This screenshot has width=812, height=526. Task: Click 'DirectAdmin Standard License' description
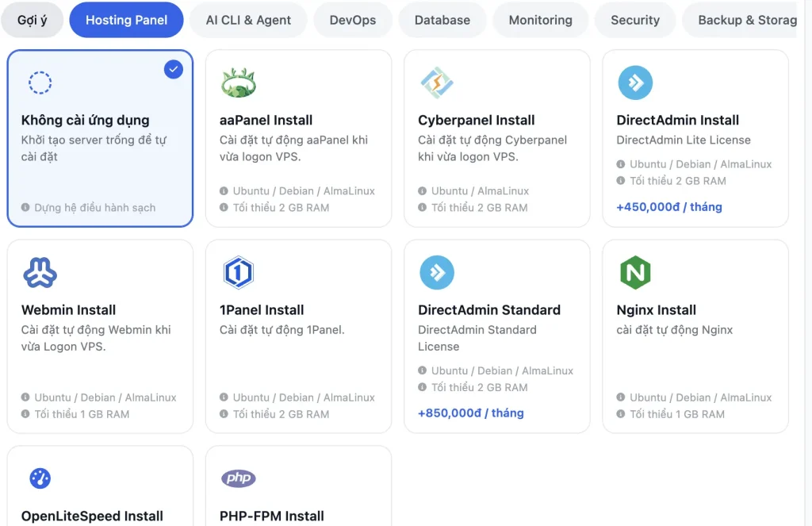click(x=477, y=338)
